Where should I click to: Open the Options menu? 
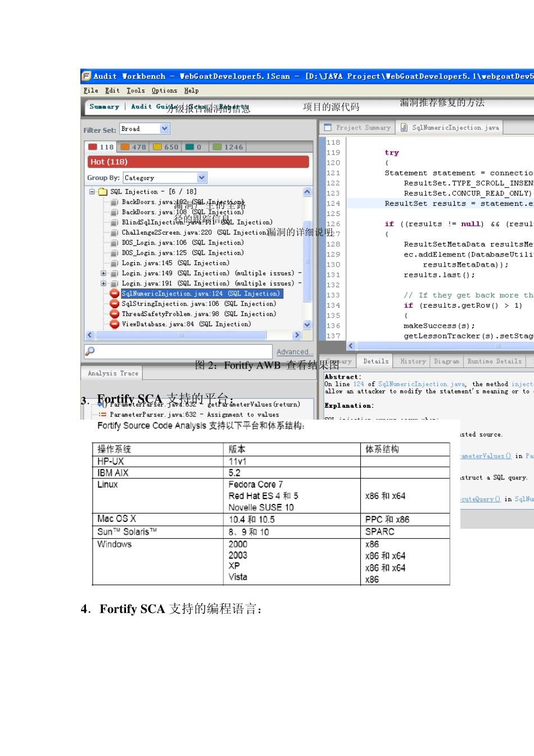(164, 91)
